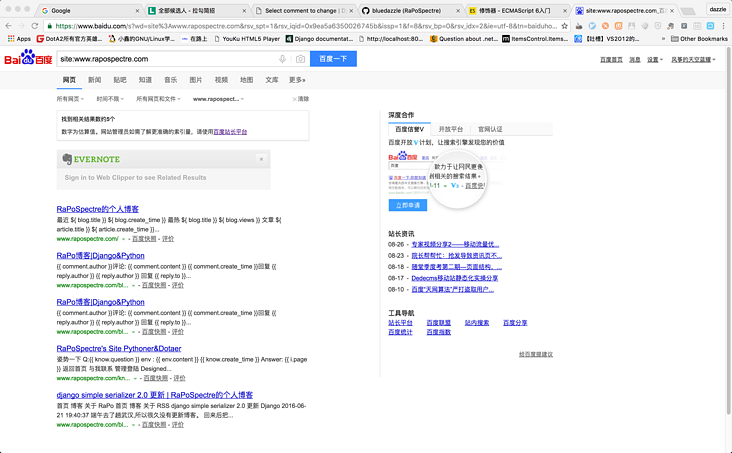Open the Apps shortcut in bookmarks bar
This screenshot has height=453, width=732.
point(18,39)
